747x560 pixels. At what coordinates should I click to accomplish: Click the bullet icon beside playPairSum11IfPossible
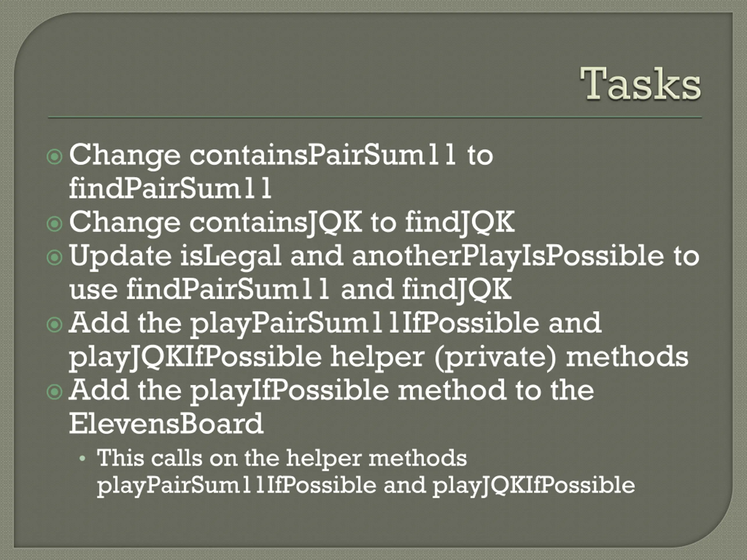point(54,325)
